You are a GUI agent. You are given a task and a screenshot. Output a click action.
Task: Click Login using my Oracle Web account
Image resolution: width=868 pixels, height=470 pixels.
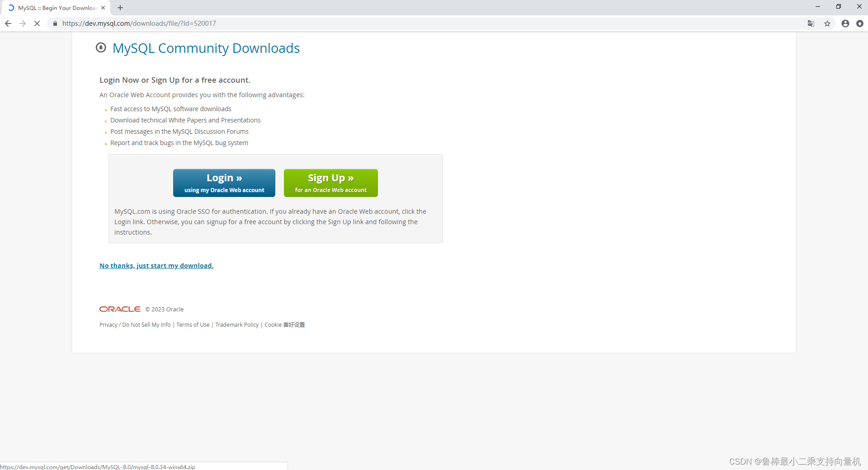click(x=224, y=183)
